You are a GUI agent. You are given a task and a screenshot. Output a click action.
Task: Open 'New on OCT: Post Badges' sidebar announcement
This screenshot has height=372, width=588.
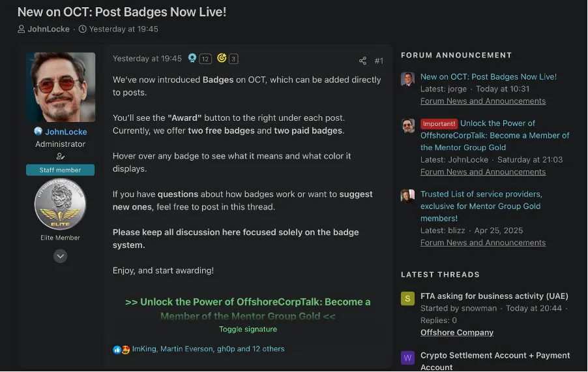click(488, 76)
